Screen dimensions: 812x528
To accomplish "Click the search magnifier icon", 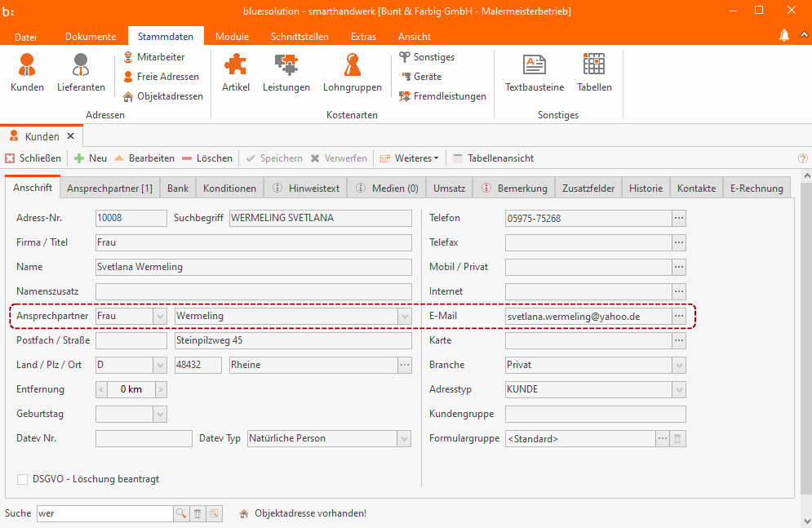I will click(180, 513).
